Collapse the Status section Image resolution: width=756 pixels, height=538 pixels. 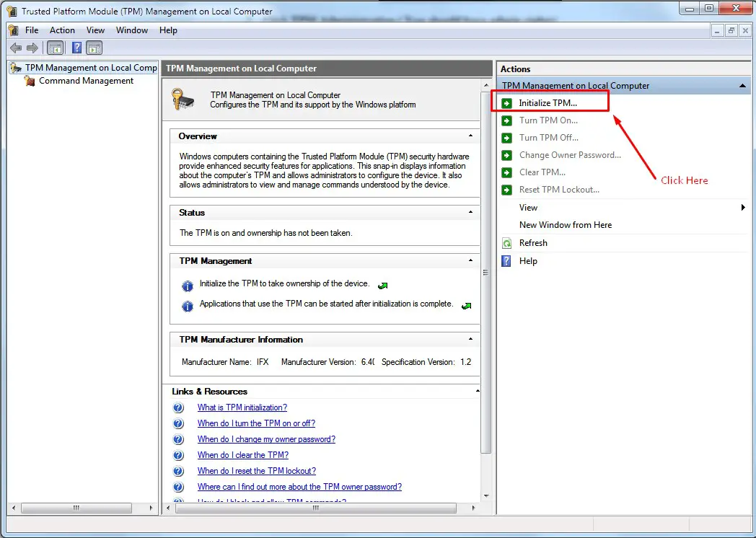pos(470,212)
